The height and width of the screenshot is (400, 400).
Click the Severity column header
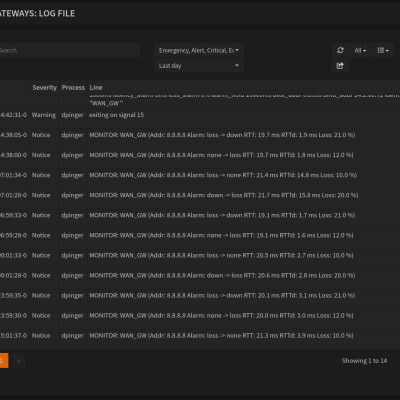45,88
